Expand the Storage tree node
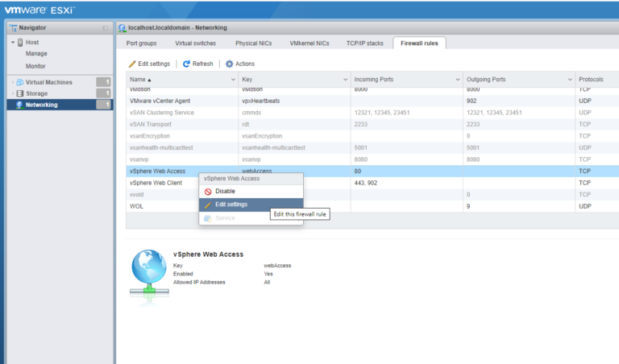Image resolution: width=619 pixels, height=364 pixels. (13, 93)
